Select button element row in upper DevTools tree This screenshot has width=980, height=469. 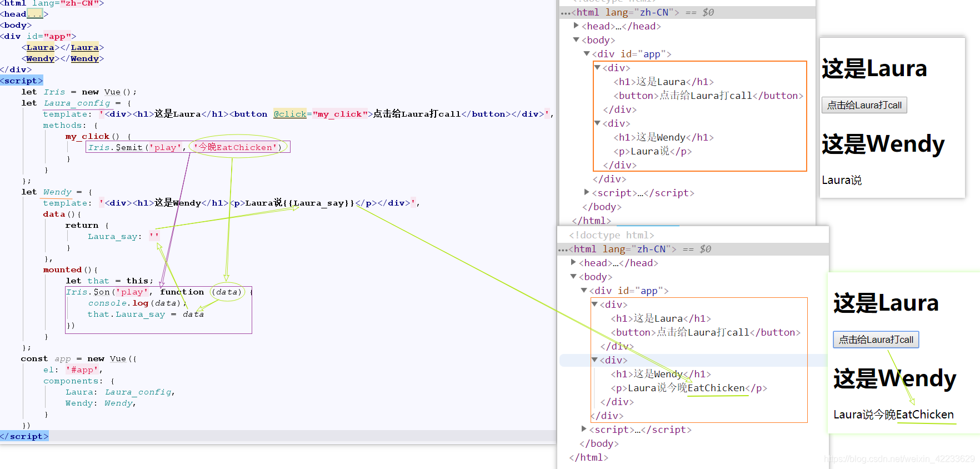pos(708,96)
